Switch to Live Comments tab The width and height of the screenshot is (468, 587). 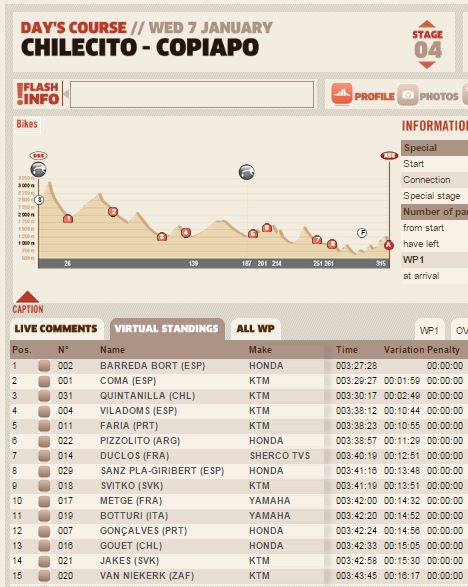pos(56,329)
